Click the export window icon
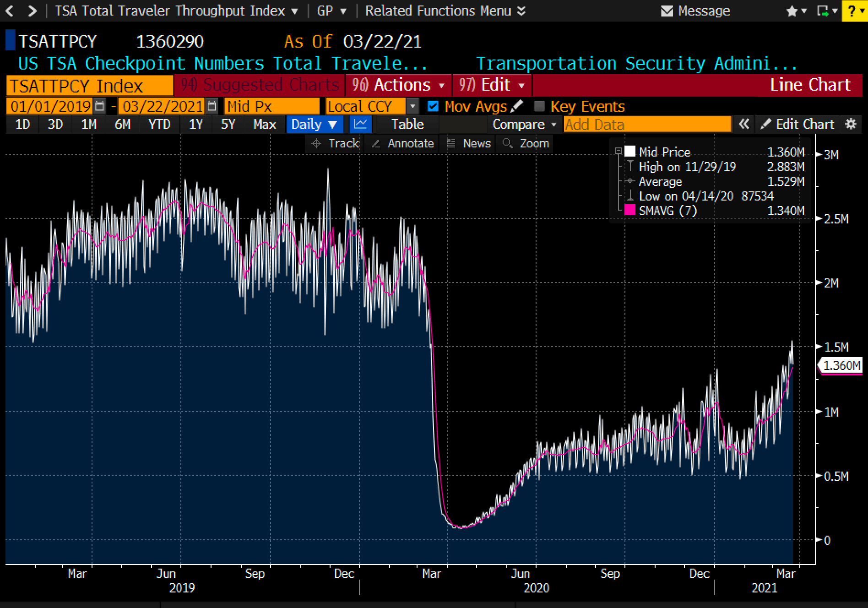The image size is (868, 608). [824, 11]
